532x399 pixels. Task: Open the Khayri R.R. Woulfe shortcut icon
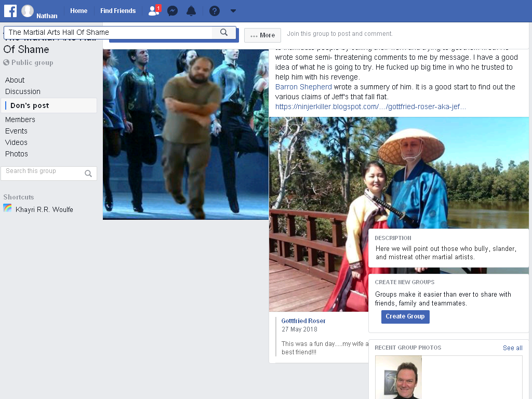[x=7, y=208]
